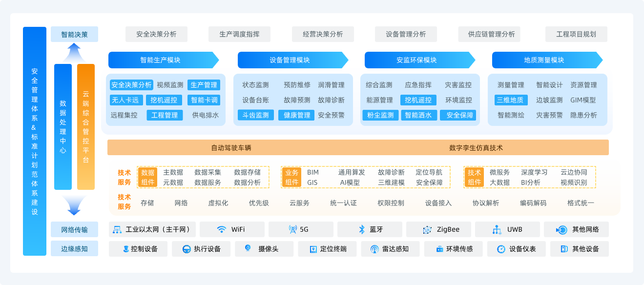The image size is (644, 285).
Task: Select the orange 技术组件 block
Action: pos(475,177)
